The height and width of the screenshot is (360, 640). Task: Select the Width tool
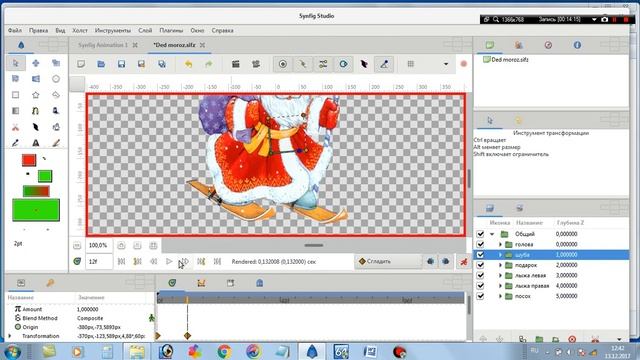36,127
